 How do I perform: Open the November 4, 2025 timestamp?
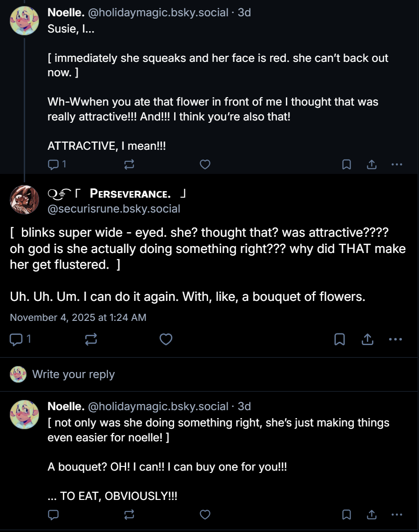(78, 318)
